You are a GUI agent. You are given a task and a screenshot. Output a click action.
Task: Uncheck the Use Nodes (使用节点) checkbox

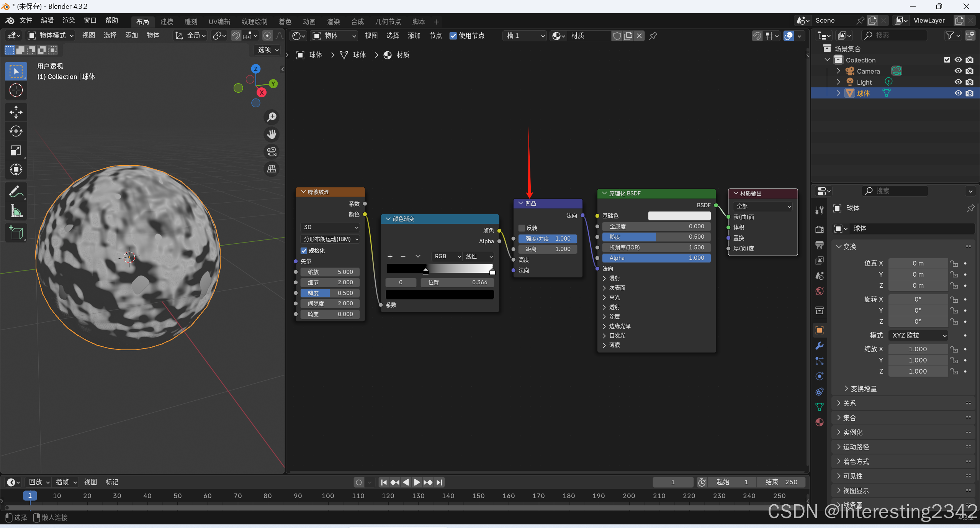point(453,36)
